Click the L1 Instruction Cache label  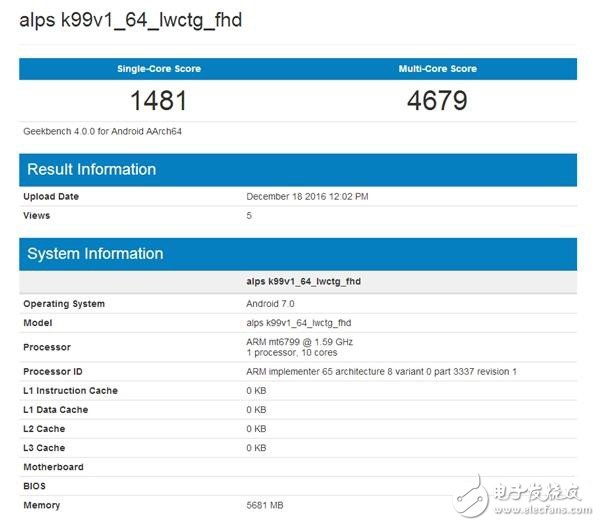[70, 391]
